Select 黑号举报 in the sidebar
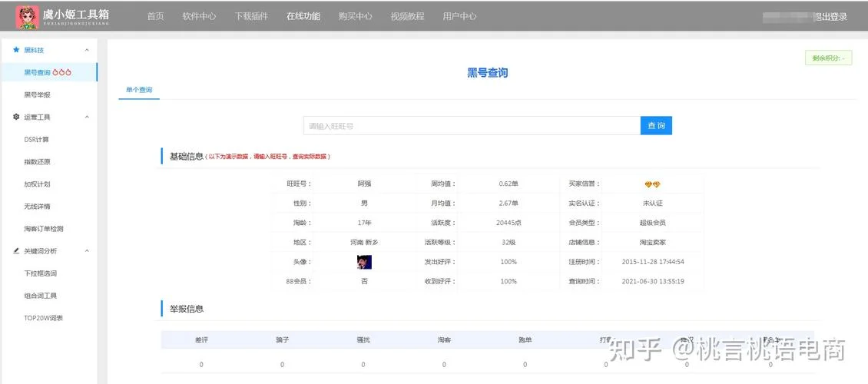868x384 pixels. click(x=37, y=94)
